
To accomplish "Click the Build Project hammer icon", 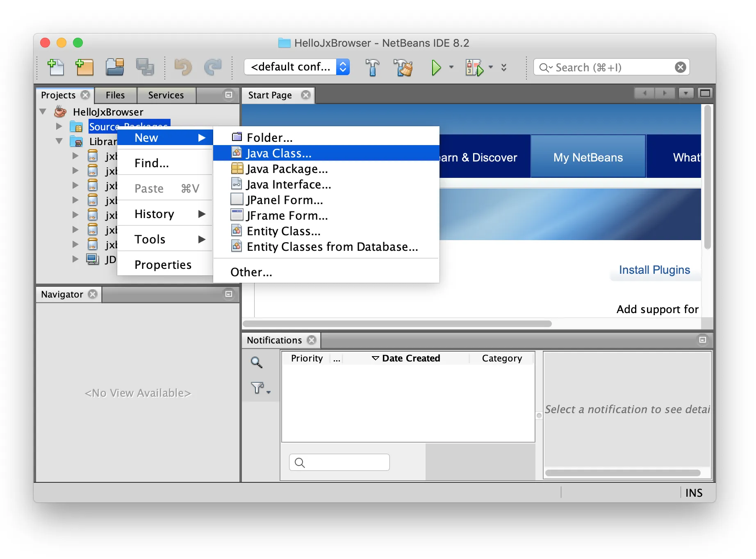I will coord(372,67).
